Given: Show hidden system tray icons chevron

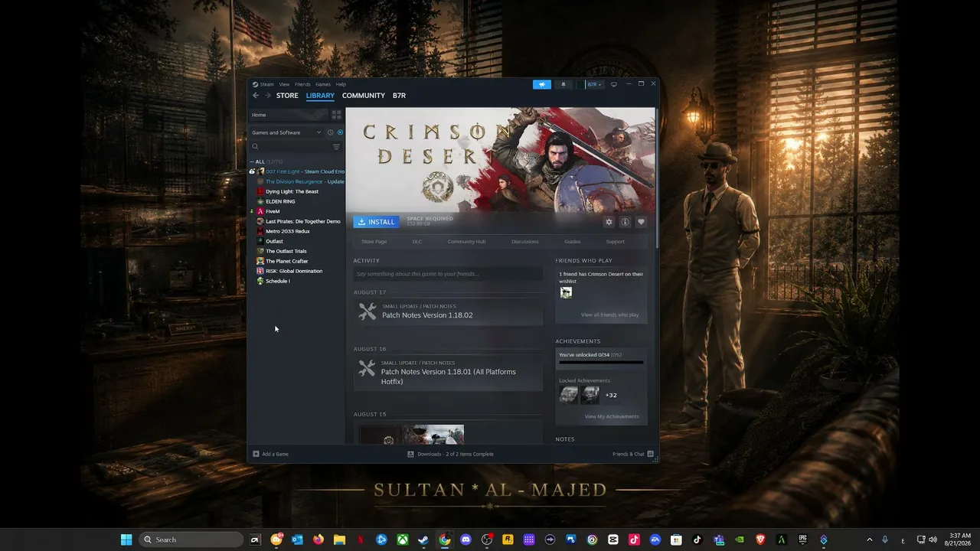Looking at the screenshot, I should point(869,540).
